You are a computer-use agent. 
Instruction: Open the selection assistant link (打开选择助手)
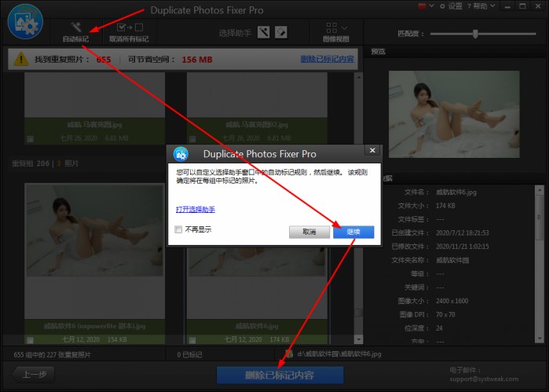(x=196, y=210)
